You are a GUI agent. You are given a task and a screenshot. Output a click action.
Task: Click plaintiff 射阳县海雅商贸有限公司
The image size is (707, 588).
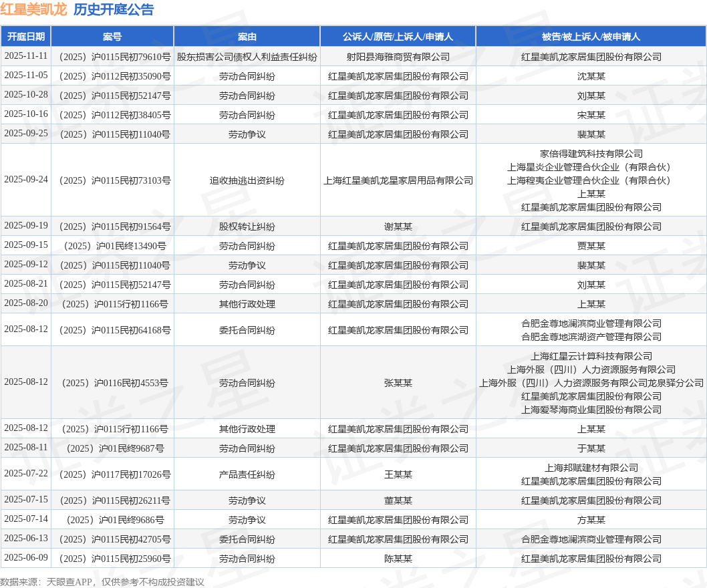click(398, 57)
